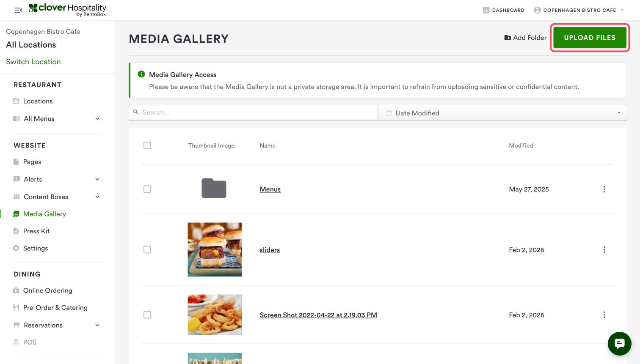Screen dimensions: 640x364
Task: Click the Switch Location link
Action: (33, 62)
